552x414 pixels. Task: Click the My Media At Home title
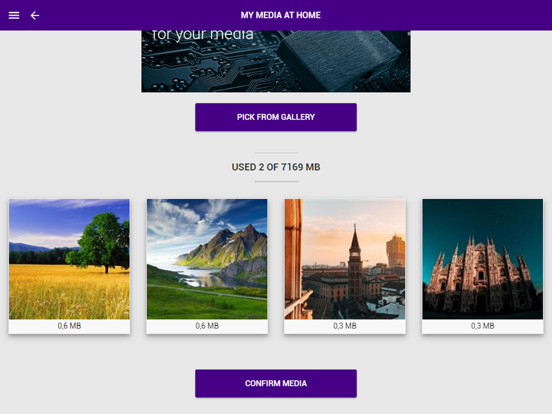(281, 15)
